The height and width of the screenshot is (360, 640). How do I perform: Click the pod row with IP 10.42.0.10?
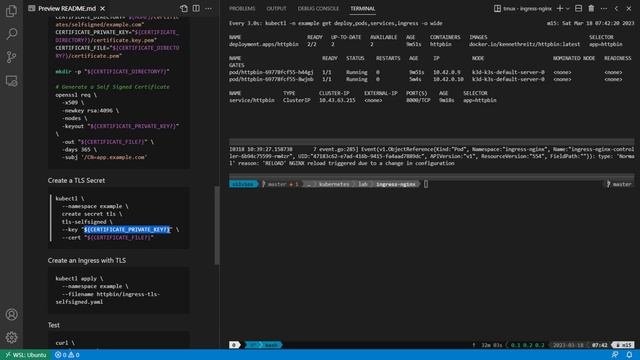pos(425,79)
